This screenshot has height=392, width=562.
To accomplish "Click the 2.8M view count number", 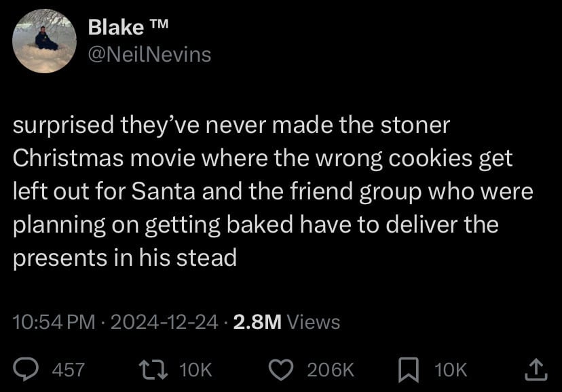I will click(x=257, y=321).
